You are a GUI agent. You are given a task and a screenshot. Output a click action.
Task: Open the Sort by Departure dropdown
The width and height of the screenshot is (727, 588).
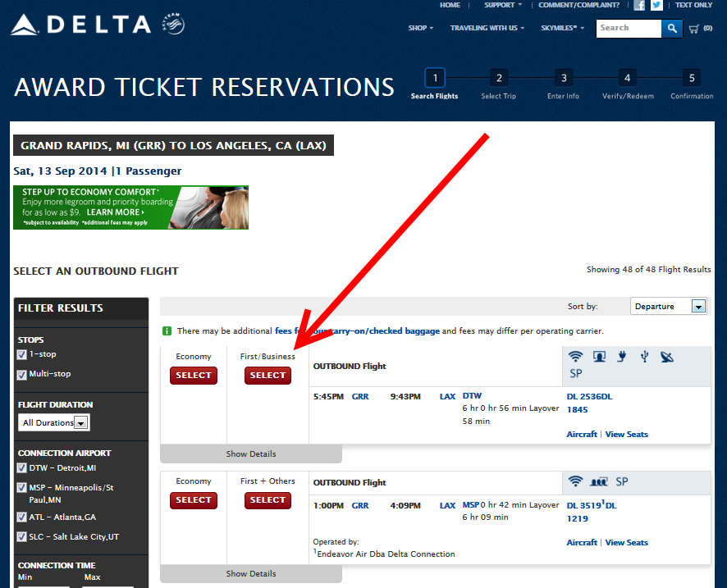(x=669, y=307)
